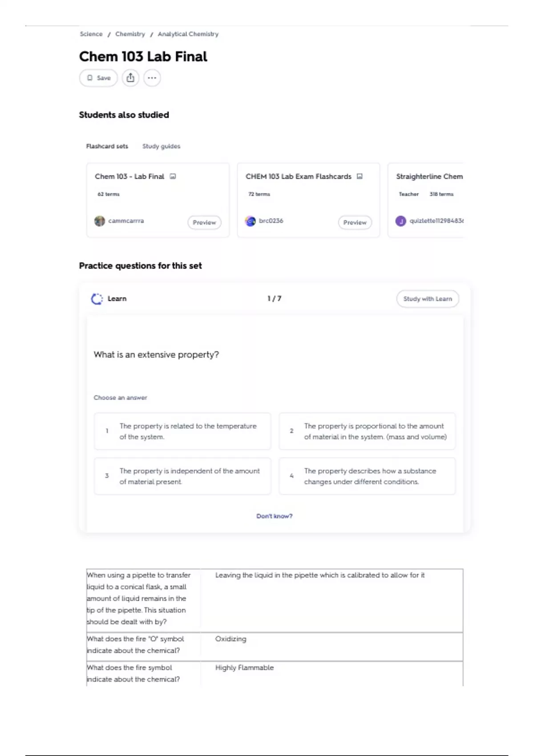Screen dimensions: 534x756
Task: Open the three-dots more options menu
Action: [152, 78]
